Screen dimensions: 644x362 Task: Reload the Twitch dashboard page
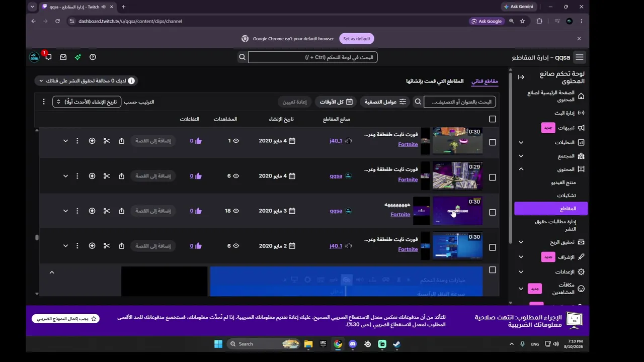(x=57, y=21)
